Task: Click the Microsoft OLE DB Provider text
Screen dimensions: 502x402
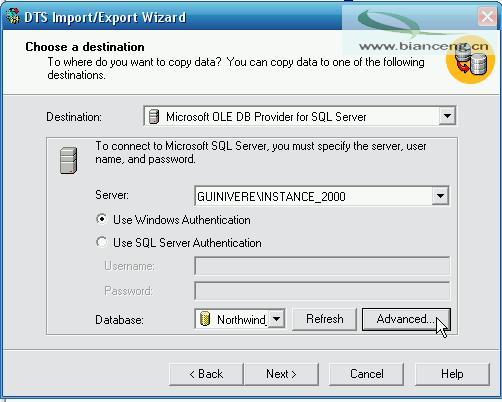Action: [x=266, y=117]
